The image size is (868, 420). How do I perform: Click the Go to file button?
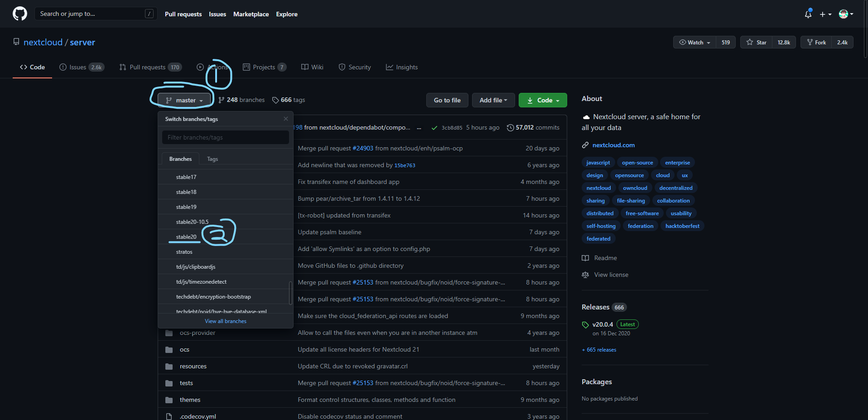[447, 100]
